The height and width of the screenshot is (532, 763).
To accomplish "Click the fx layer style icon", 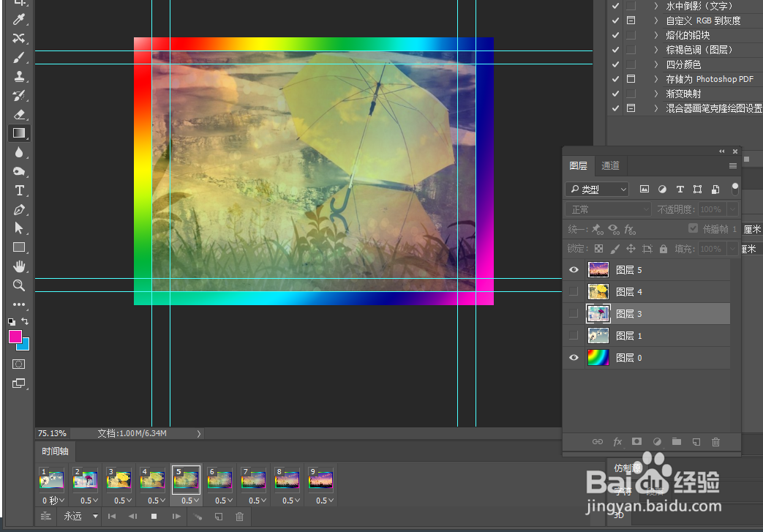I will click(x=617, y=441).
